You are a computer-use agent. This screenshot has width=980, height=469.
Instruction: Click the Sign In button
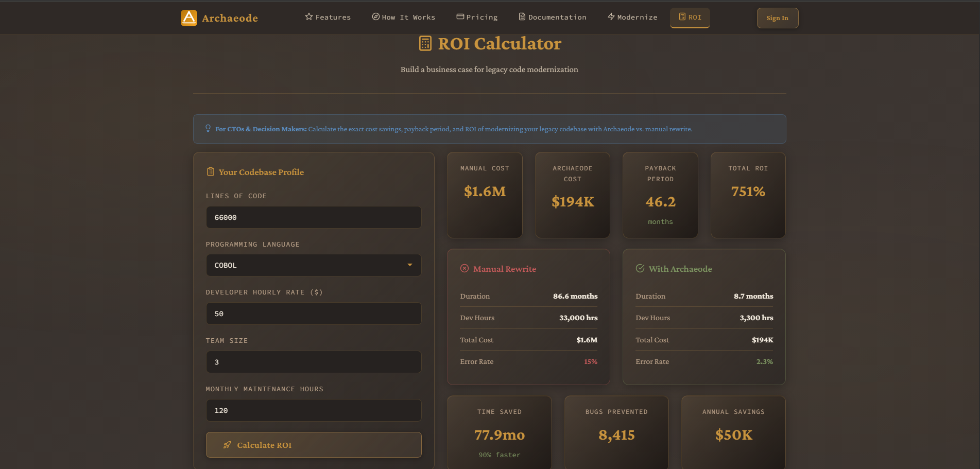point(778,18)
